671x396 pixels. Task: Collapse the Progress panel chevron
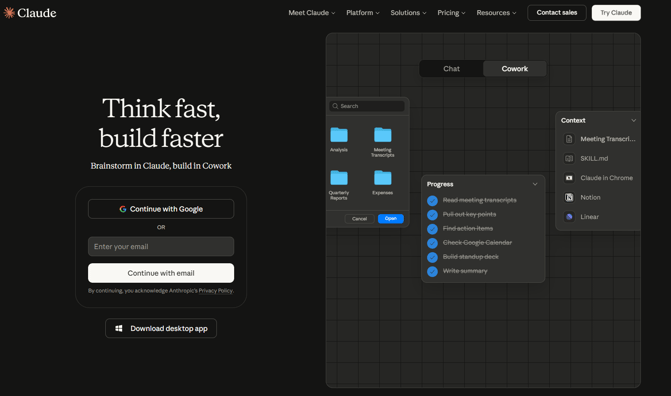coord(535,184)
